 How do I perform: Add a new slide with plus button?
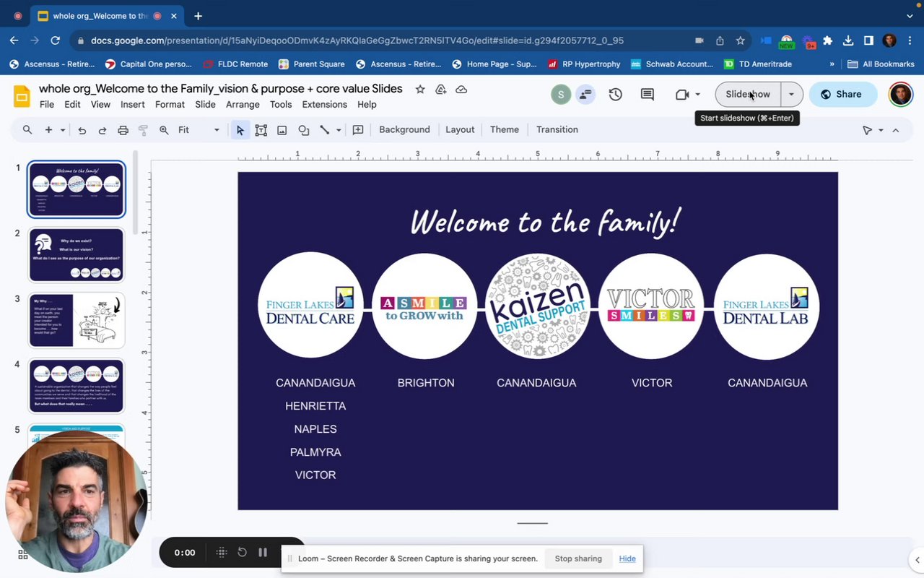[48, 130]
